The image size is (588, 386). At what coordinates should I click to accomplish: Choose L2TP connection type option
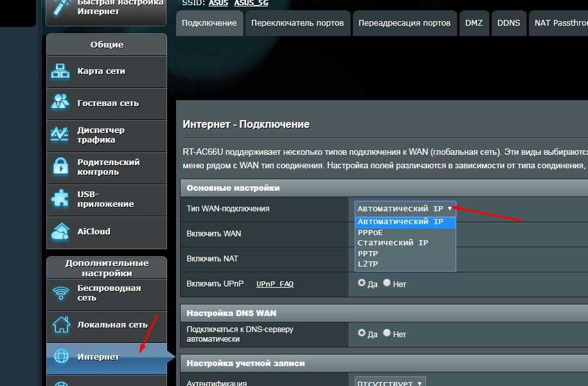click(x=405, y=264)
